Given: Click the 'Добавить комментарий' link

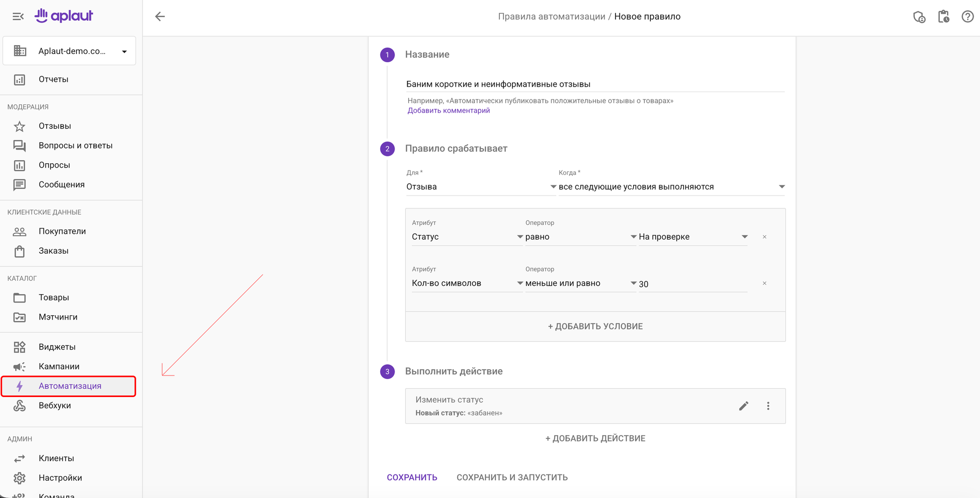Looking at the screenshot, I should (x=448, y=111).
